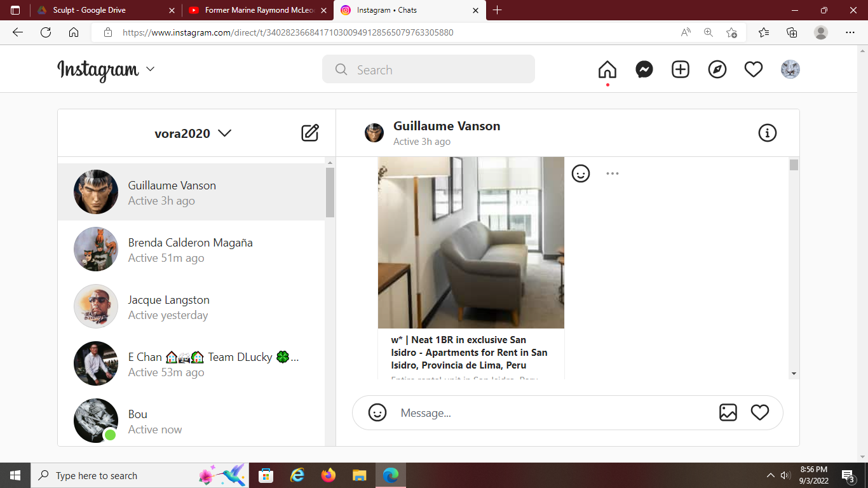The width and height of the screenshot is (868, 488).
Task: Open File Explorer from taskbar
Action: [x=360, y=475]
